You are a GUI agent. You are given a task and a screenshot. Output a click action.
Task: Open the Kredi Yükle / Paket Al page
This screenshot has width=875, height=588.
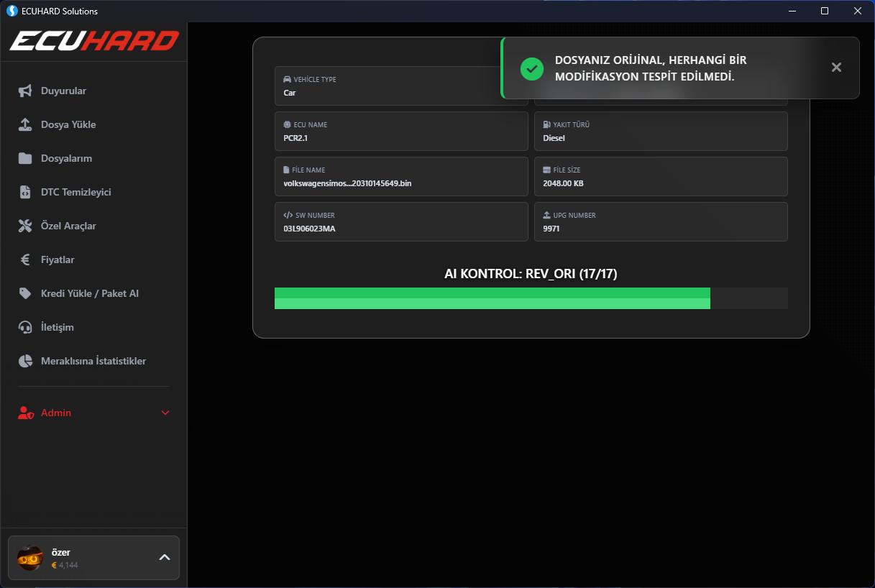(90, 293)
